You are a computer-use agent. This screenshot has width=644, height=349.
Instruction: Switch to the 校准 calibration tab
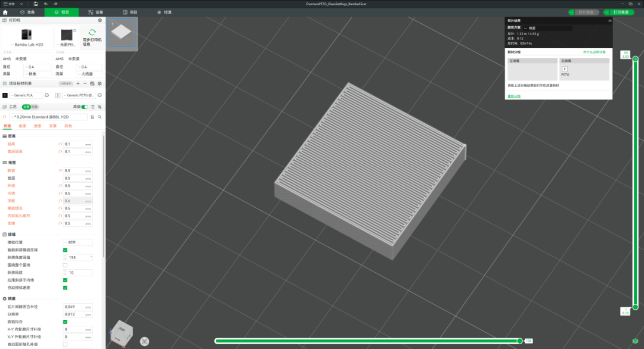tap(165, 13)
